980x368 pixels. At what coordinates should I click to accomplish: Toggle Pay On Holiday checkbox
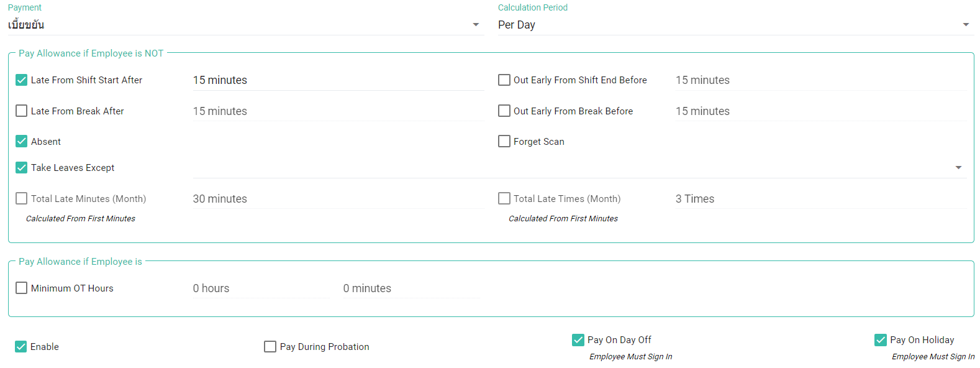(881, 340)
